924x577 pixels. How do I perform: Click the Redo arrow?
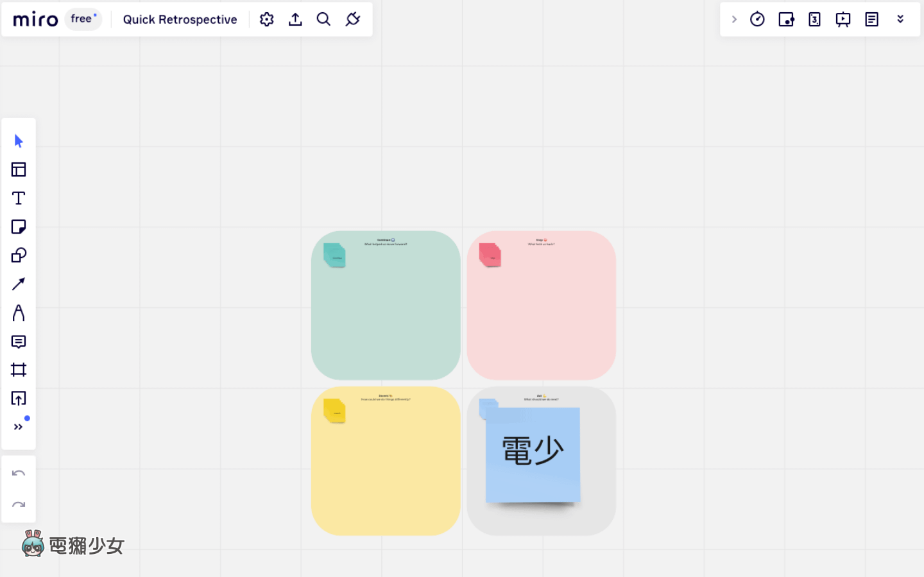(x=19, y=505)
